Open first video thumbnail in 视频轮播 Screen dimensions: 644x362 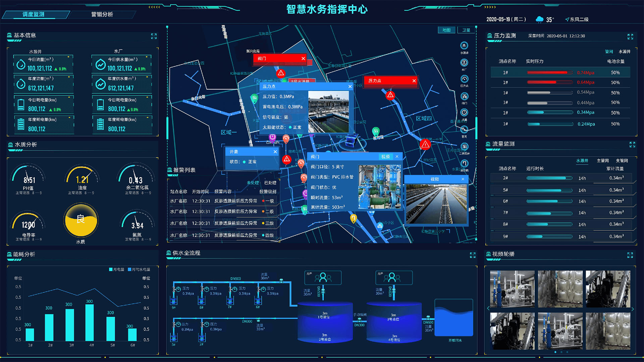point(512,289)
